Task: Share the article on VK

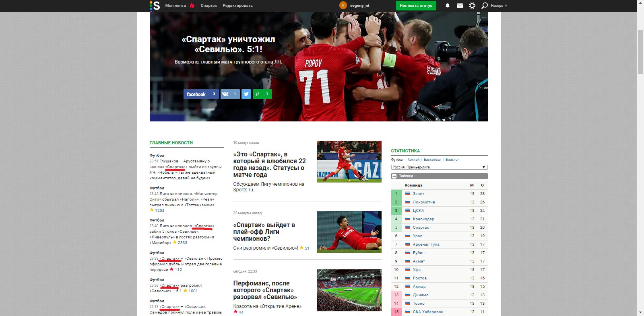Action: 230,94
